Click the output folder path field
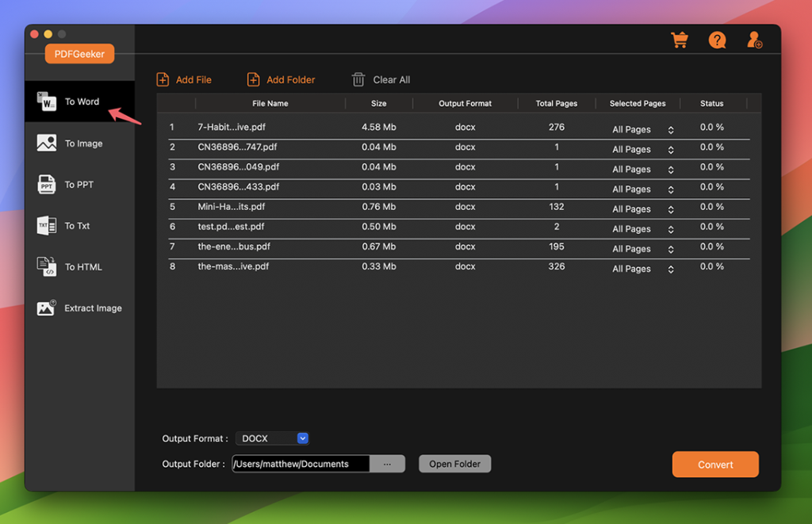Viewport: 812px width, 524px height. tap(301, 464)
